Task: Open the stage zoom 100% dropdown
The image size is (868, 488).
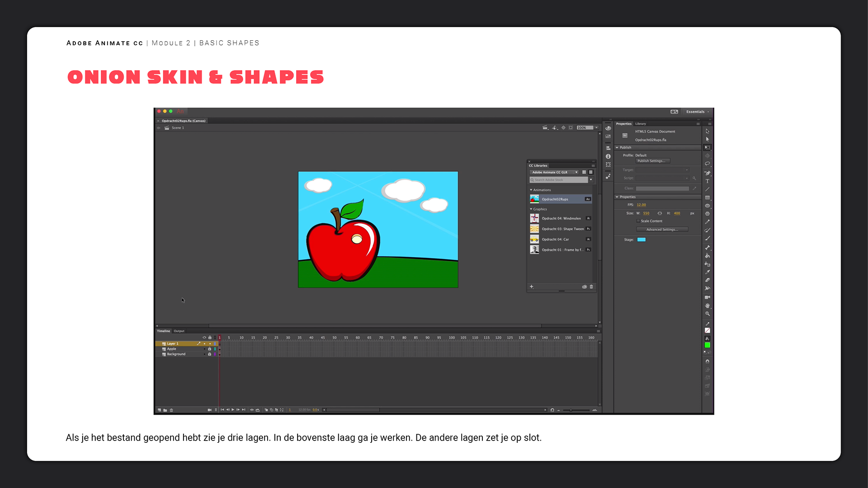Action: coord(596,128)
